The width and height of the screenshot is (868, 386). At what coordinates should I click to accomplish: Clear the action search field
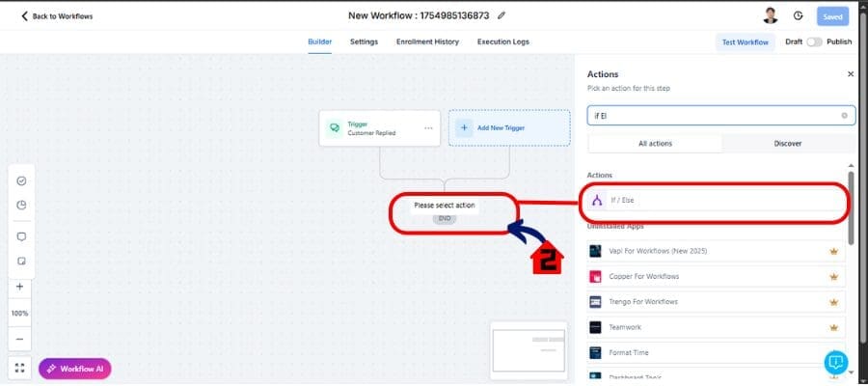coord(845,116)
